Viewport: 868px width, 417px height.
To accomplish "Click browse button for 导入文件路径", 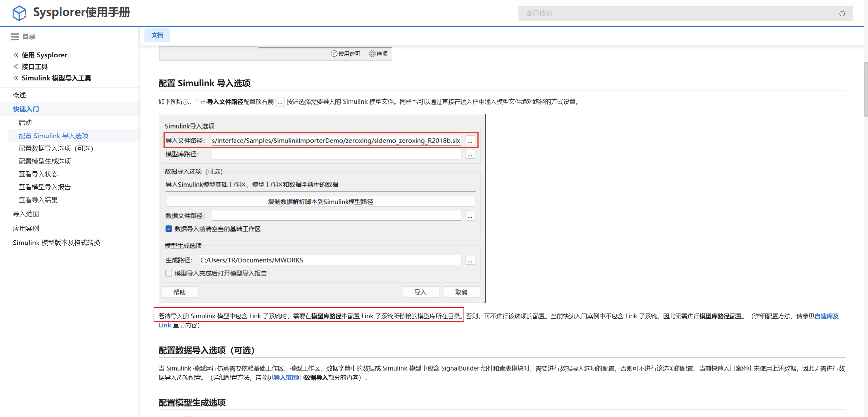I will 470,140.
